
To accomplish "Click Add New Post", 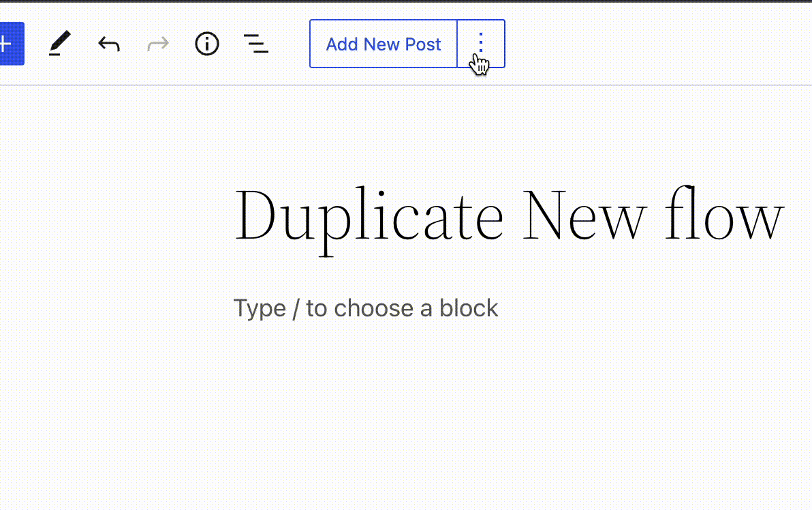I will [x=383, y=44].
